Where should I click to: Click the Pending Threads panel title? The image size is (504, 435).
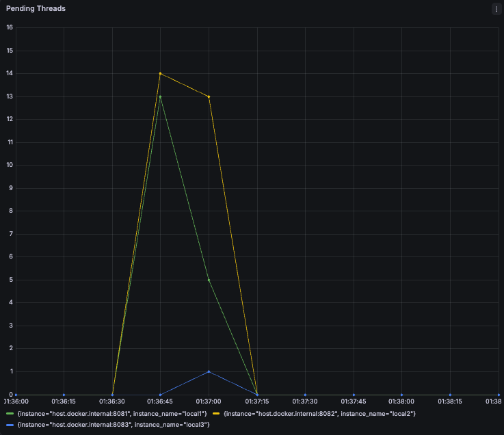(x=36, y=9)
